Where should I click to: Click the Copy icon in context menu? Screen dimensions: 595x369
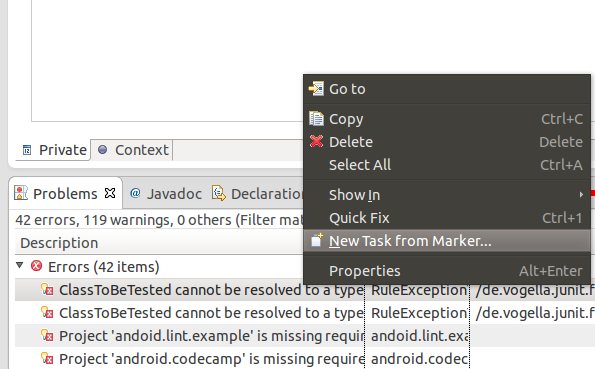[x=316, y=119]
